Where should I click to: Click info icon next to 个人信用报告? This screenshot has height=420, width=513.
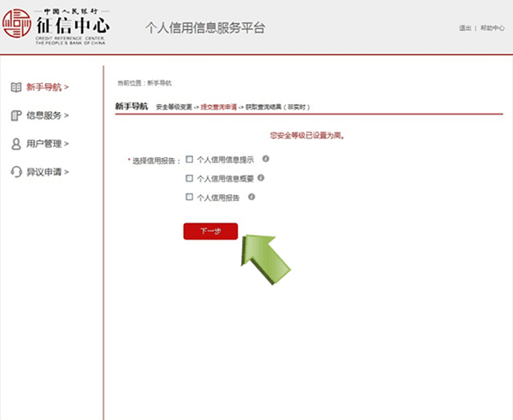pos(251,197)
